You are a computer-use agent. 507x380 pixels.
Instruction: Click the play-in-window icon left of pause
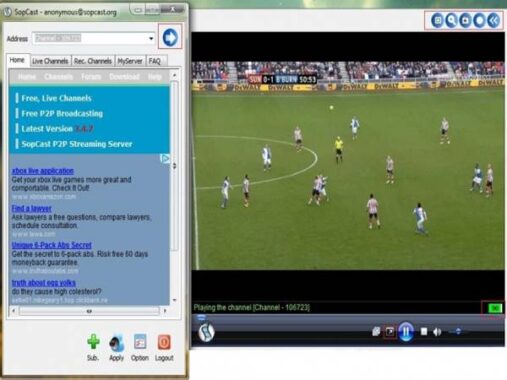click(390, 332)
